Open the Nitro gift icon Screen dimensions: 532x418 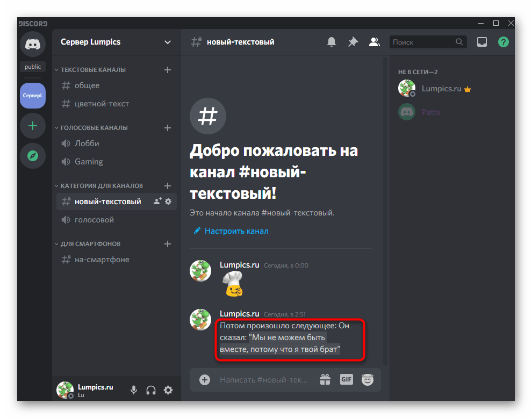[x=325, y=379]
